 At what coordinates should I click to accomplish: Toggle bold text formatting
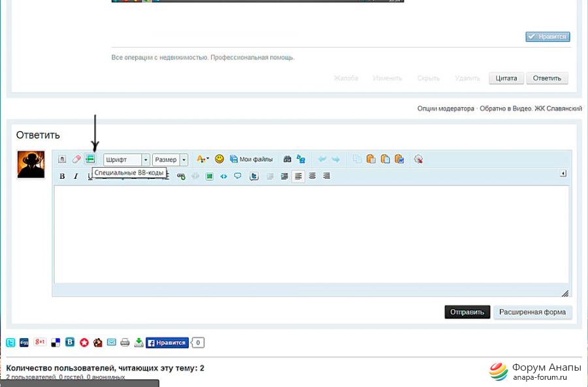(x=62, y=176)
